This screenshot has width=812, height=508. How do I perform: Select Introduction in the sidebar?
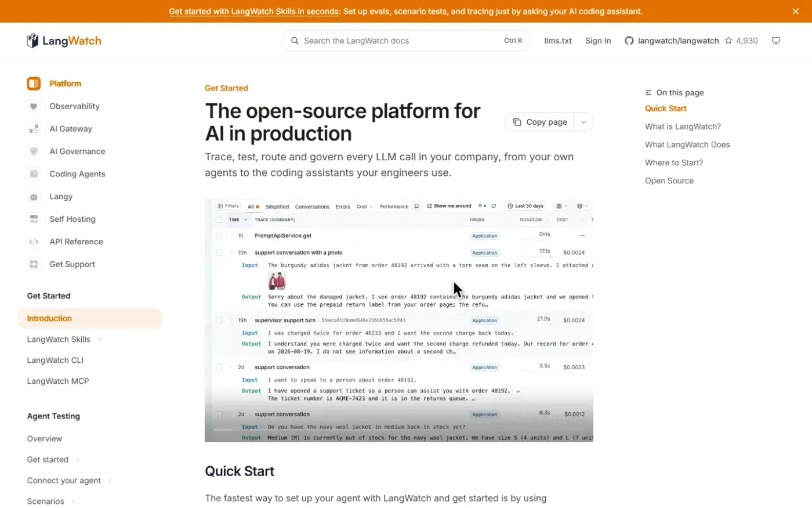(x=90, y=318)
